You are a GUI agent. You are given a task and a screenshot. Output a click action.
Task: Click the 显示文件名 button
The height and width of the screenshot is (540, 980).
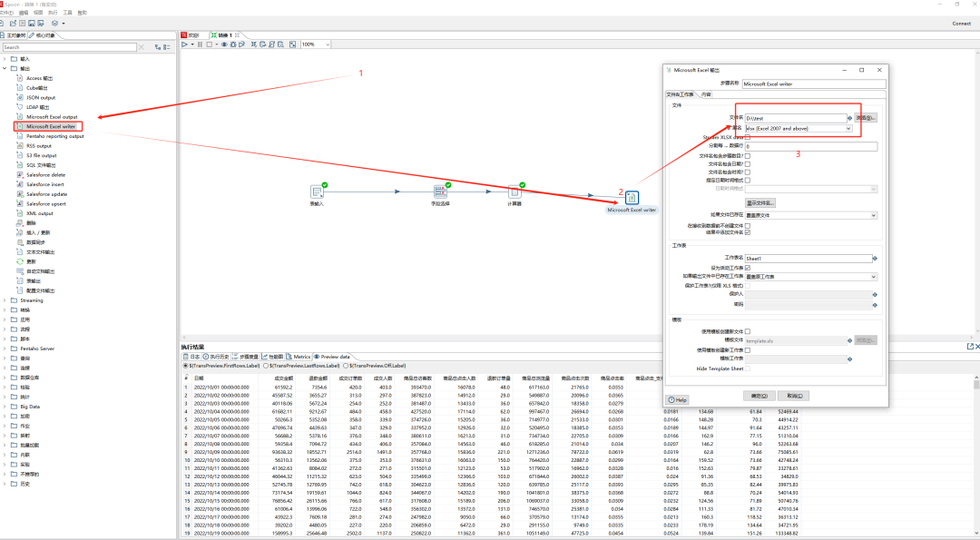pyautogui.click(x=760, y=202)
